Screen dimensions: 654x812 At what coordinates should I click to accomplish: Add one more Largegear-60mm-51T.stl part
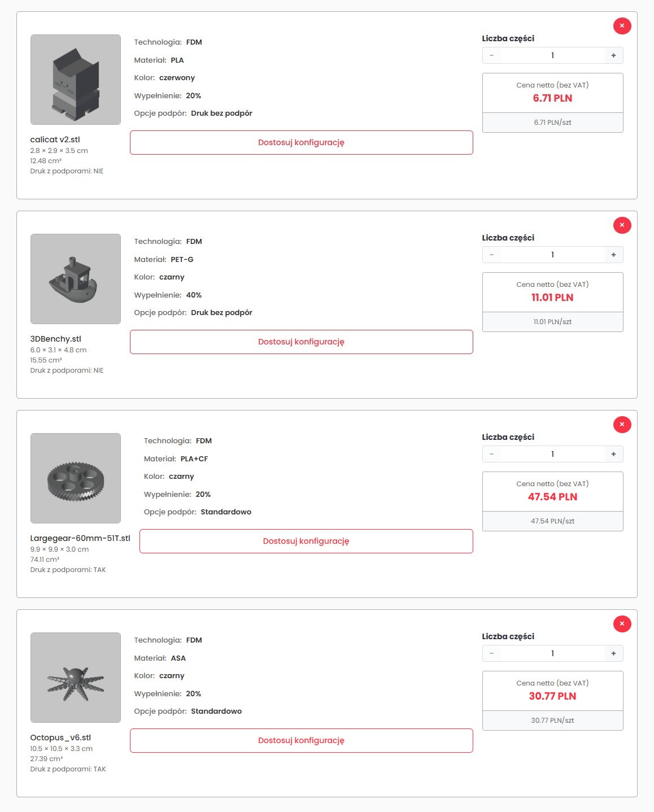613,454
